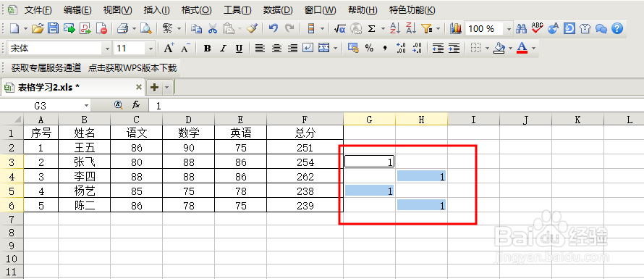The width and height of the screenshot is (644, 279).
Task: Insert a chart with the chart icon
Action: point(455,28)
